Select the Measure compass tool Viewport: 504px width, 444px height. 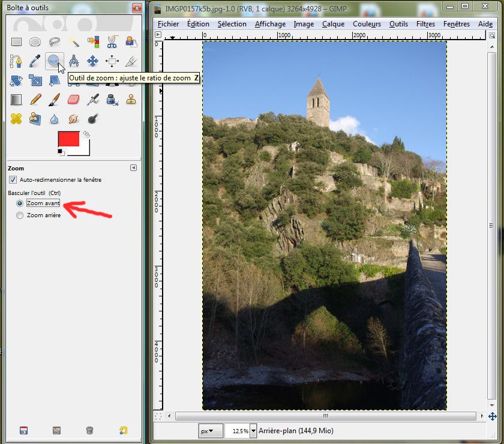click(74, 61)
